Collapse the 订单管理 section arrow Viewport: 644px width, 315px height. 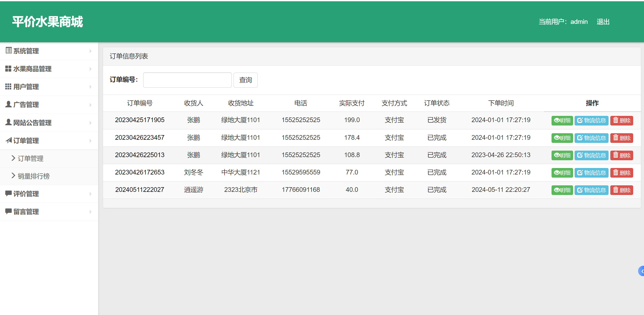(x=90, y=141)
